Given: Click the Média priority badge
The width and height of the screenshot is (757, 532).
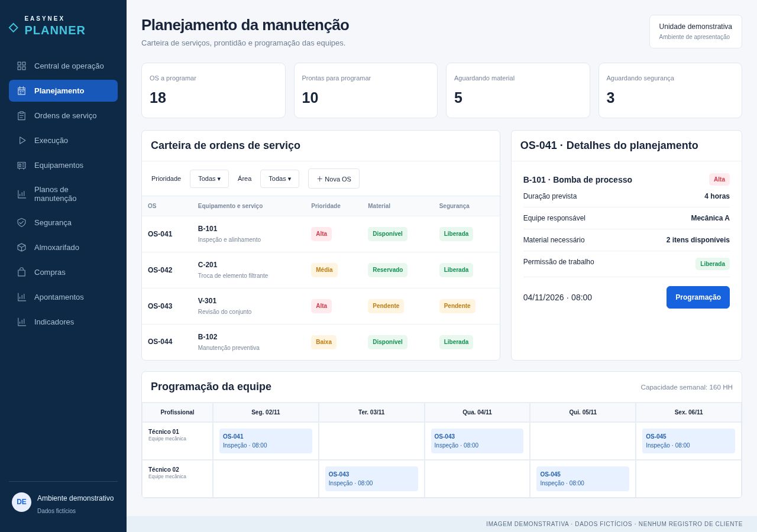Looking at the screenshot, I should pyautogui.click(x=324, y=270).
